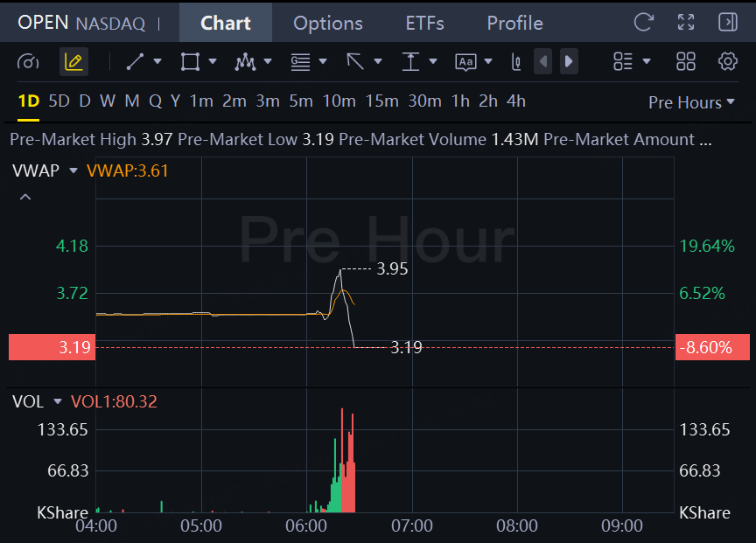This screenshot has width=756, height=543.
Task: Expand the indicator list dropdown arrow
Action: [x=647, y=62]
